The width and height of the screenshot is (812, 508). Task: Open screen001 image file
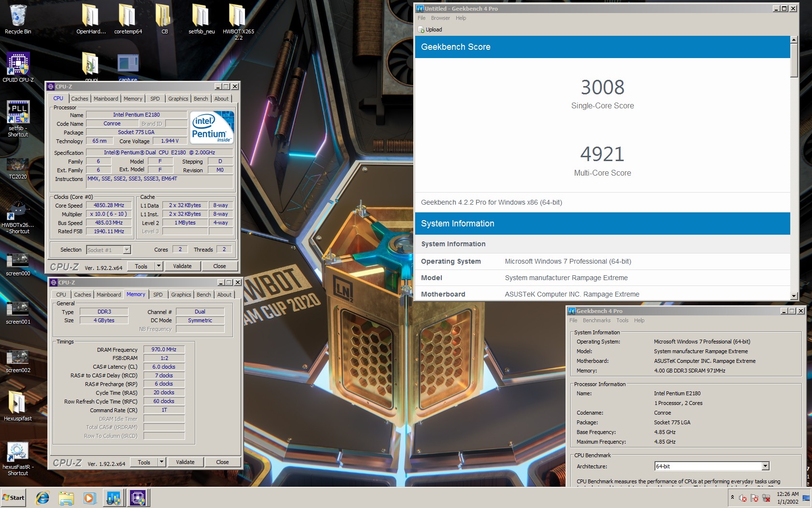coord(18,313)
